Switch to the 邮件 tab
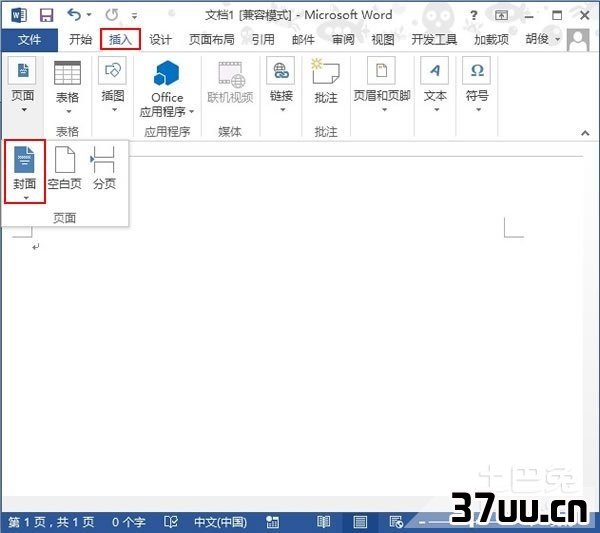Screen dimensions: 600x533 303,39
